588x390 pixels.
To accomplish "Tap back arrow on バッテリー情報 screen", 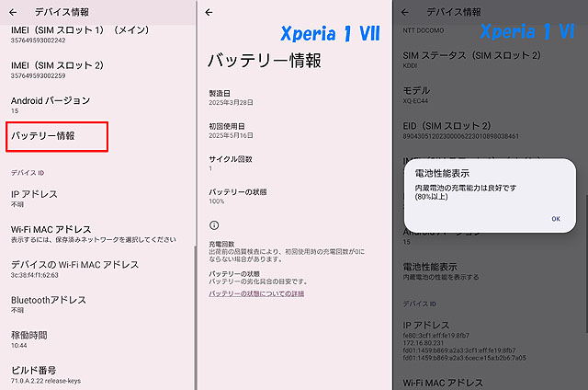I will click(209, 12).
